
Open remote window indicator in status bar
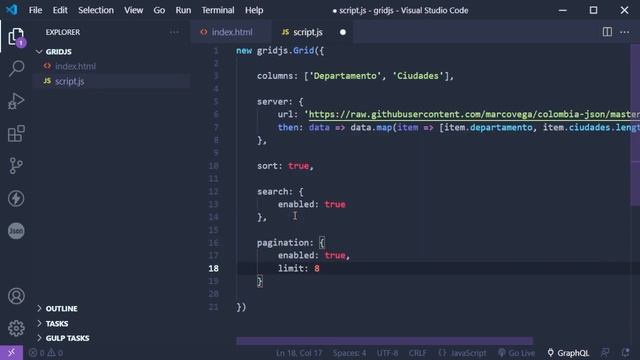11,353
